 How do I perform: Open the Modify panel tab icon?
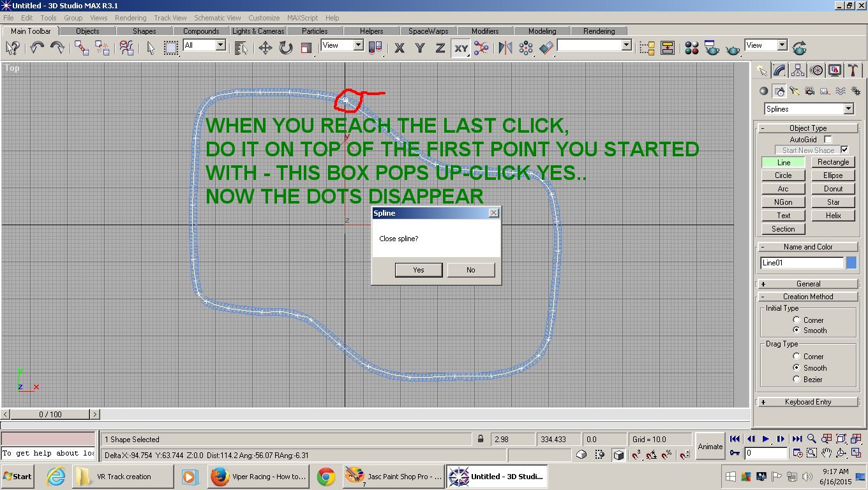point(779,70)
